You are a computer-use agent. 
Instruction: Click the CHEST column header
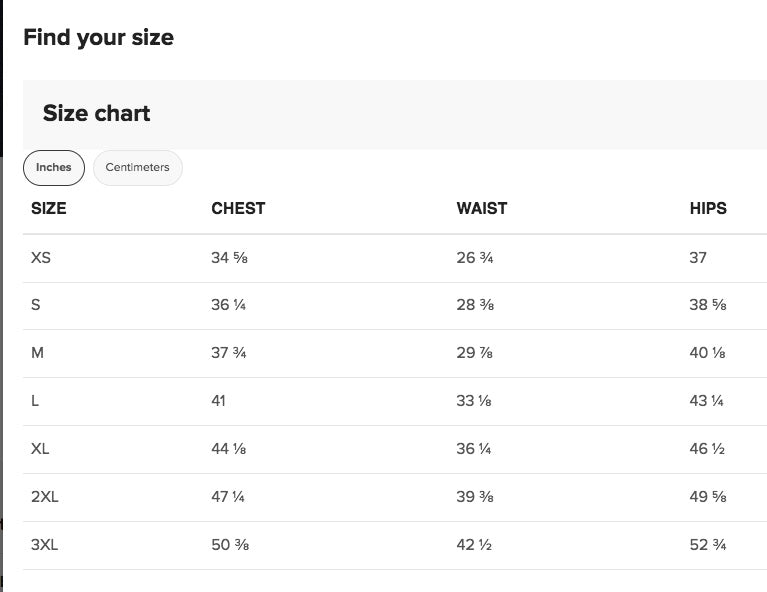(238, 209)
